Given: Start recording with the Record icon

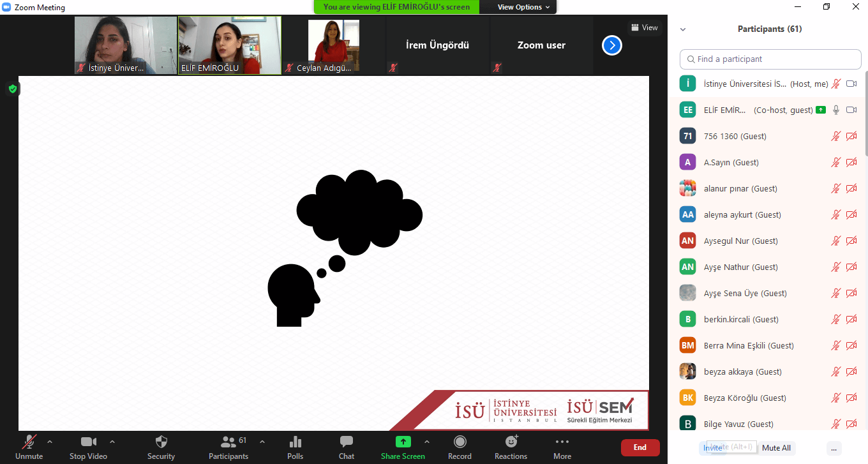Looking at the screenshot, I should 460,442.
